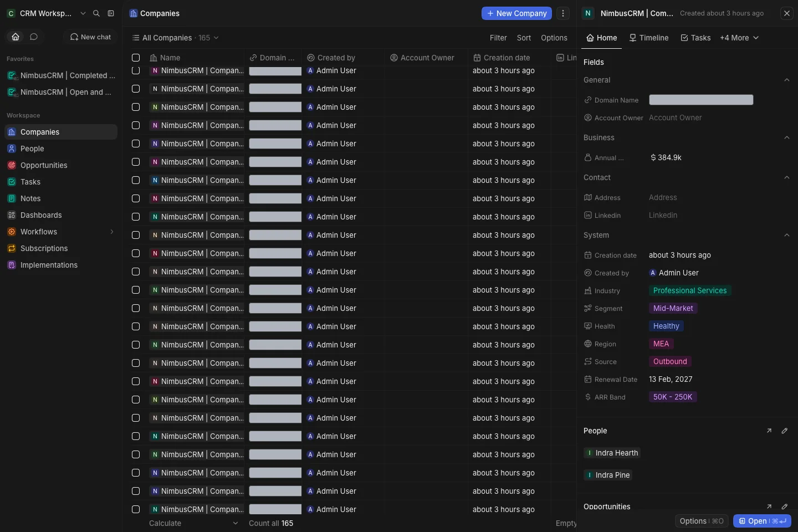Switch to the Tasks tab in panel
Screen dimensions: 798x532
(695, 38)
